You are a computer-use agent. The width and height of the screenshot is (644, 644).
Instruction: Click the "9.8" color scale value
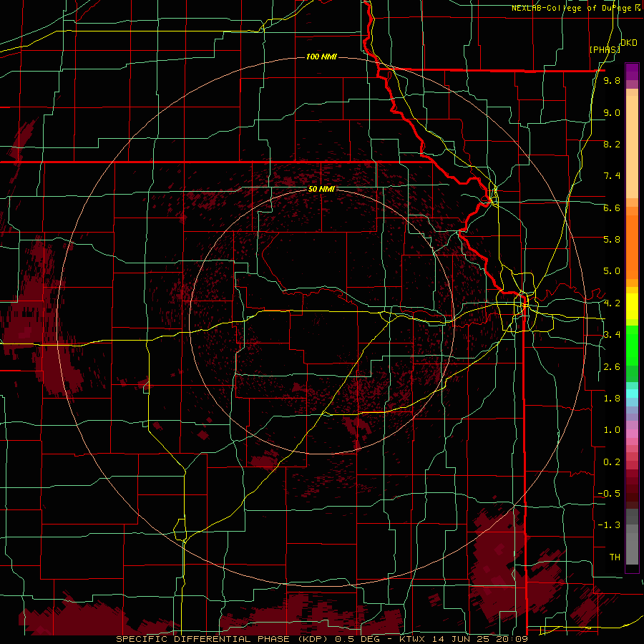612,80
